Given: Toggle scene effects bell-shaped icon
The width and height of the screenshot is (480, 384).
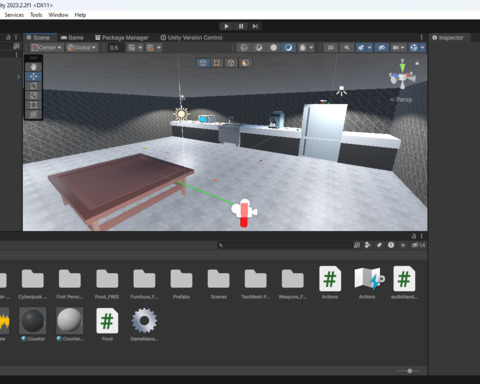Looking at the screenshot, I should 302,48.
